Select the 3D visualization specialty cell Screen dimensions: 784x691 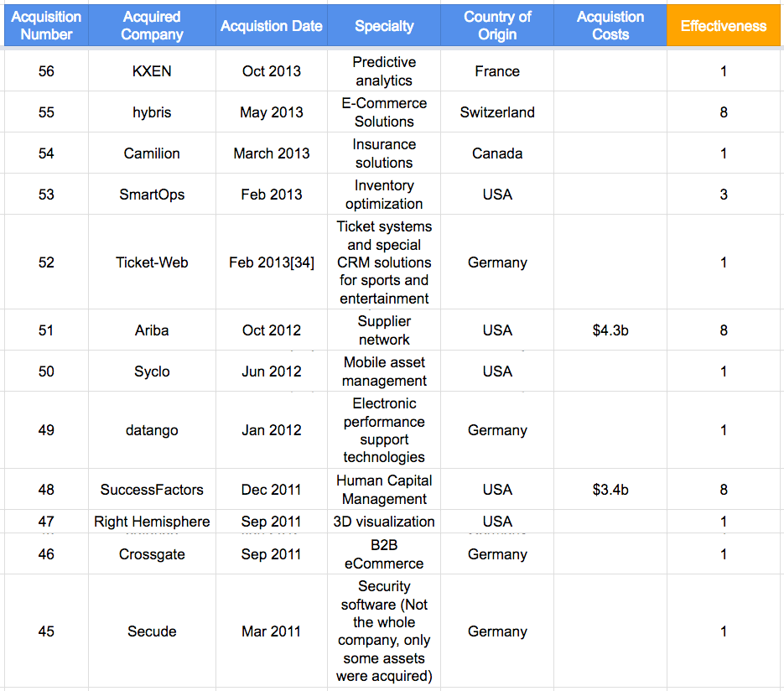[x=384, y=522]
